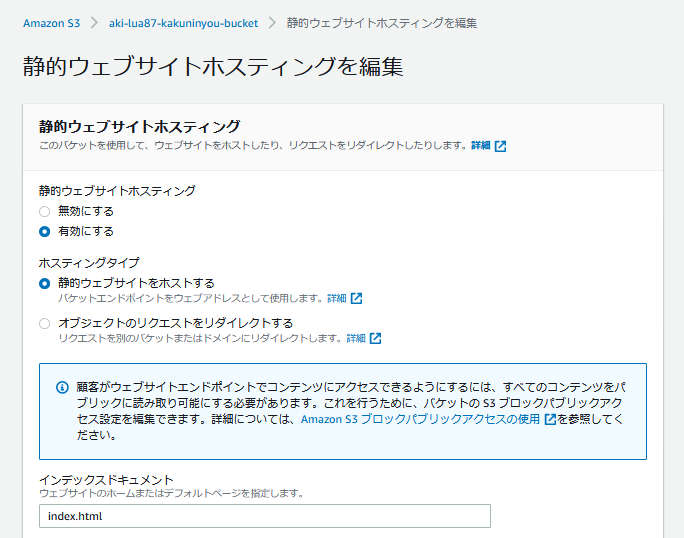Select the 無効にする radio button
684x538 pixels.
[44, 212]
